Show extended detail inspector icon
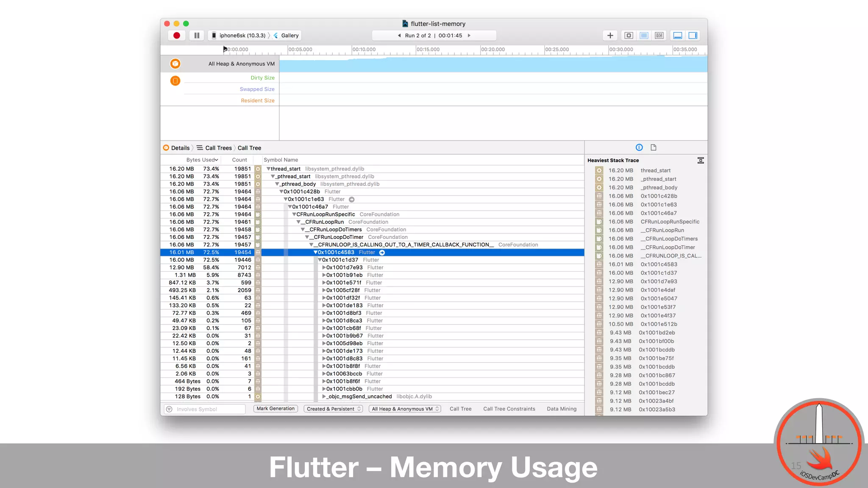This screenshot has width=868, height=488. [x=639, y=147]
